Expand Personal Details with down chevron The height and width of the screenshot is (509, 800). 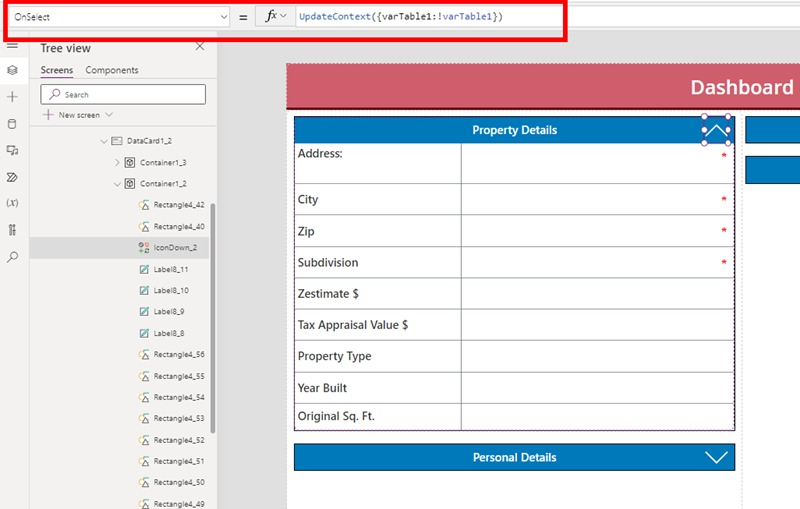(x=716, y=457)
